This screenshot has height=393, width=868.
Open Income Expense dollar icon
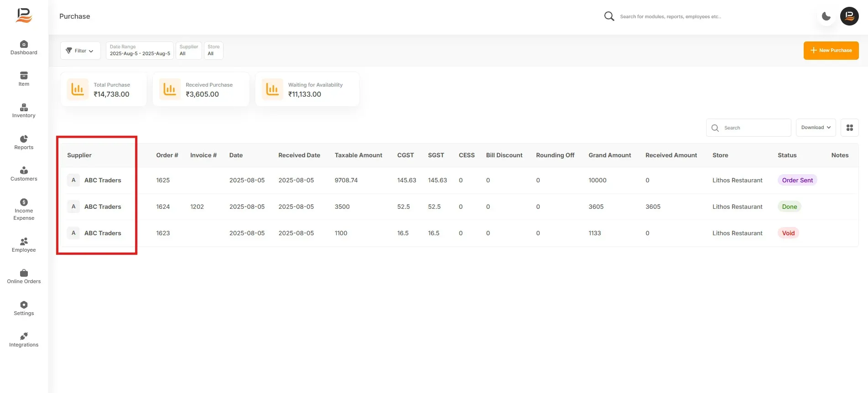click(x=24, y=202)
